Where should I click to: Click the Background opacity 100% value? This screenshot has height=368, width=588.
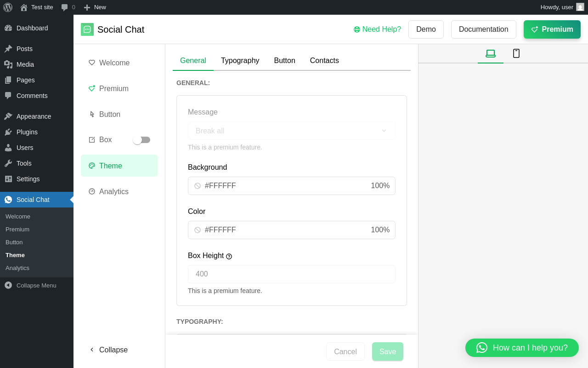(380, 186)
